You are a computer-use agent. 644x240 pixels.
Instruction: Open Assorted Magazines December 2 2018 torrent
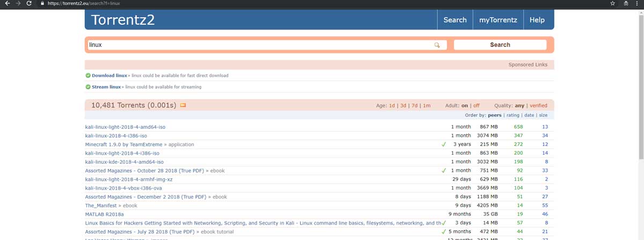click(x=147, y=197)
